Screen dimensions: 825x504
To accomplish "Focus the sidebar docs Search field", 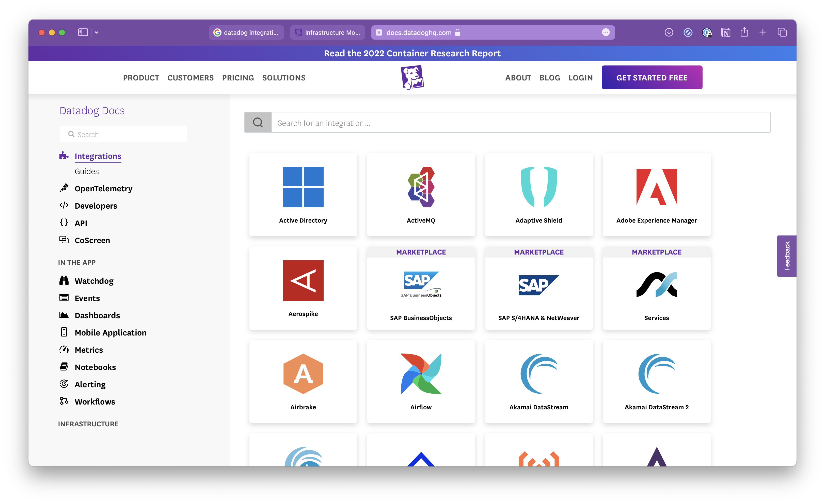I will pyautogui.click(x=123, y=134).
